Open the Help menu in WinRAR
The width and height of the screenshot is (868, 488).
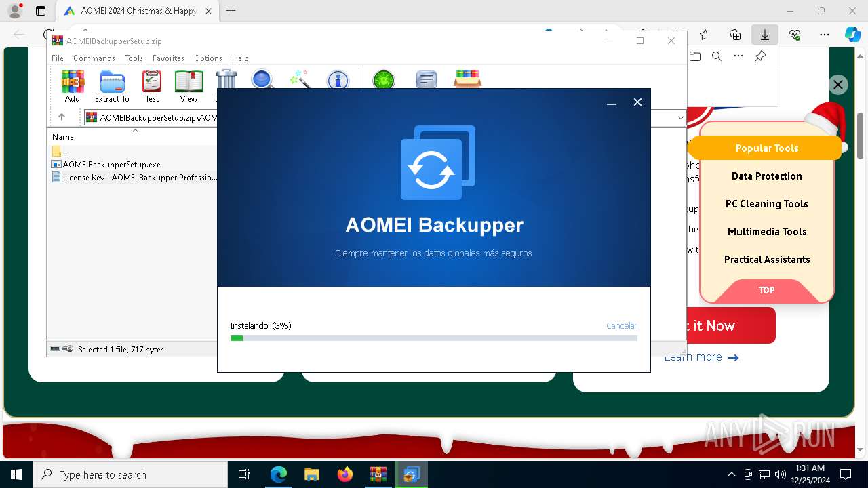[240, 58]
